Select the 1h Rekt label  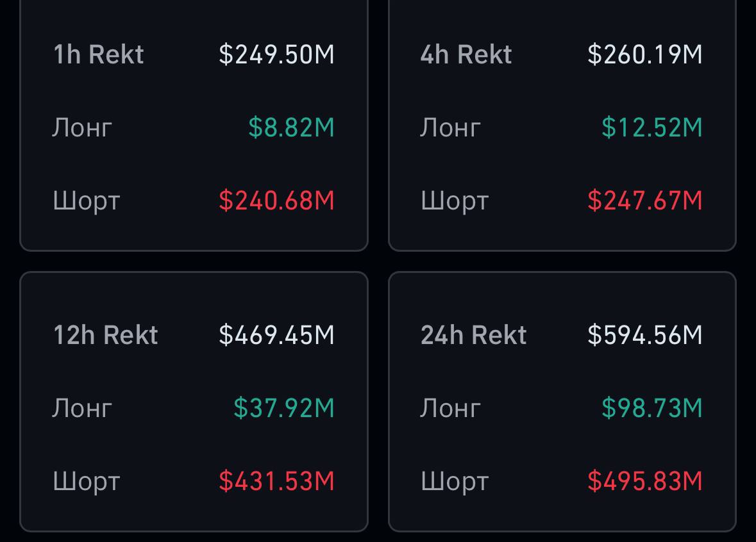[98, 54]
